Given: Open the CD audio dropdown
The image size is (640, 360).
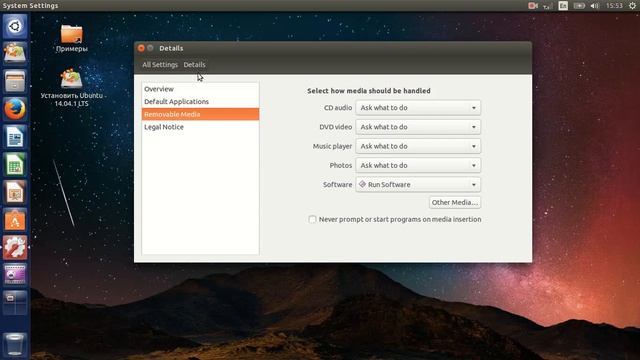Looking at the screenshot, I should (418, 108).
